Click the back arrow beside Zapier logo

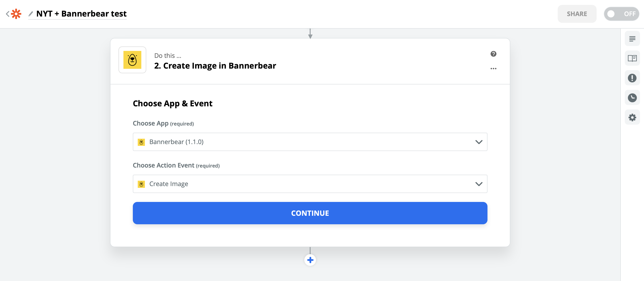8,14
